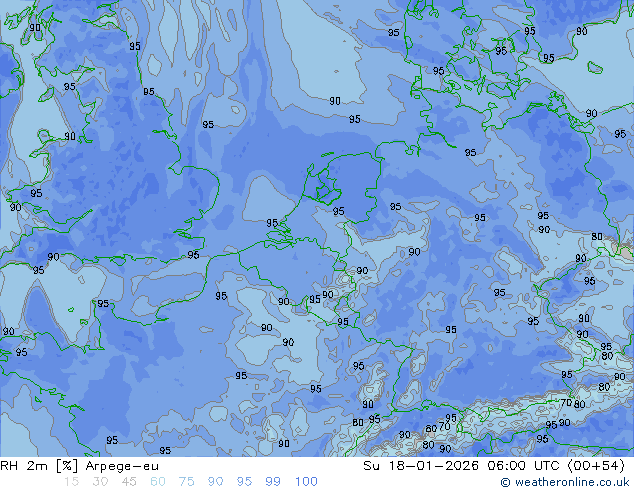
Task: Select legend value 45
Action: [x=129, y=482]
